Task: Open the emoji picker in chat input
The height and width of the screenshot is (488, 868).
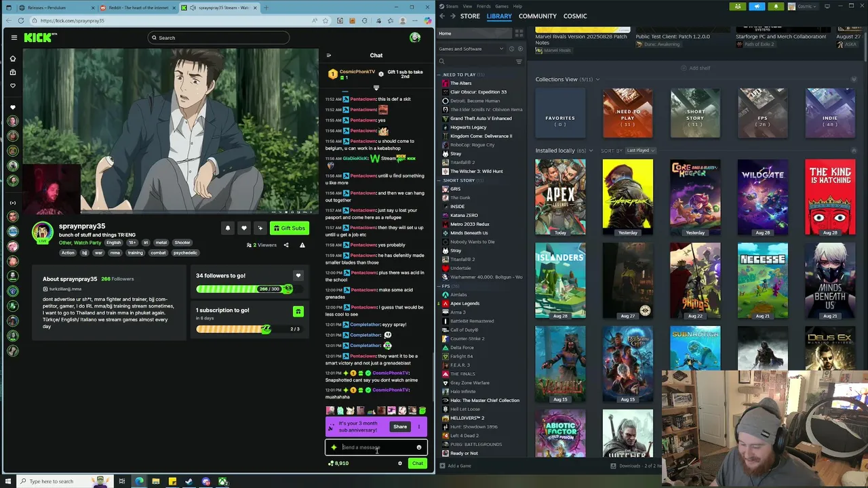Action: pos(419,447)
